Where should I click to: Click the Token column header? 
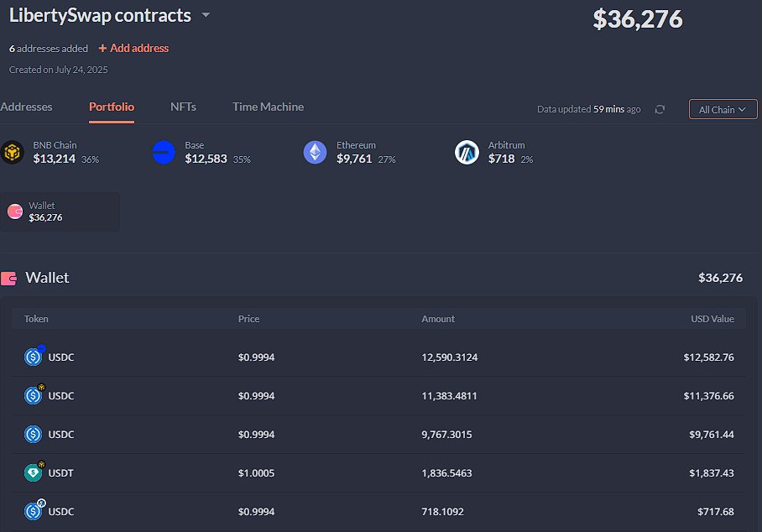click(x=36, y=319)
